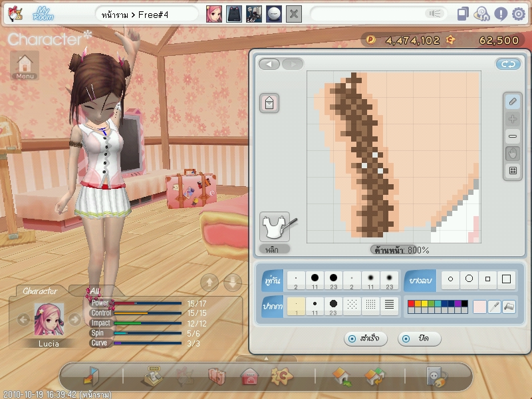Pick the large square eraser
Viewport: 532px width, 399px height.
pyautogui.click(x=506, y=279)
